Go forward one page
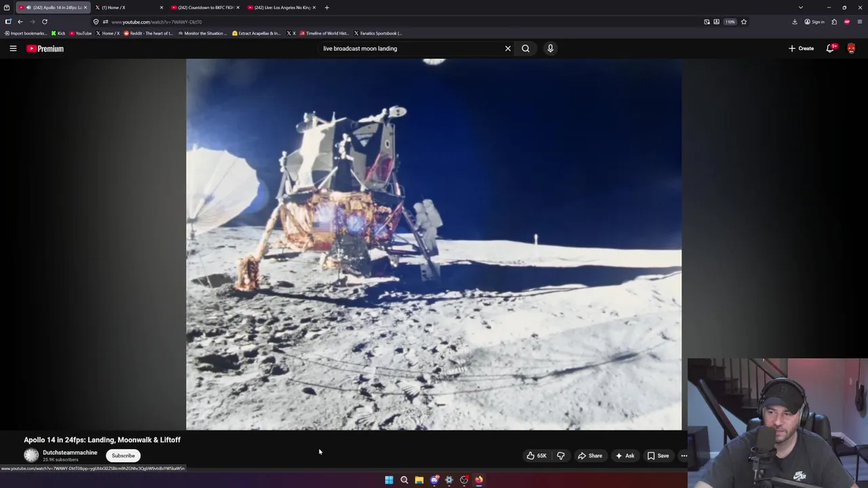The width and height of the screenshot is (868, 488). (32, 22)
